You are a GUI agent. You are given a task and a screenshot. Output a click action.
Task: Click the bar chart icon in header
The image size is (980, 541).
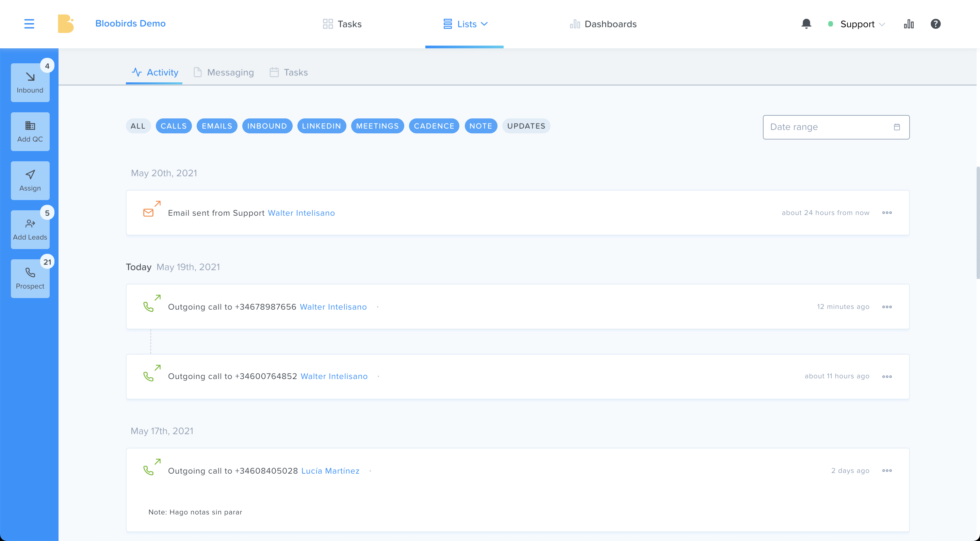pyautogui.click(x=909, y=24)
